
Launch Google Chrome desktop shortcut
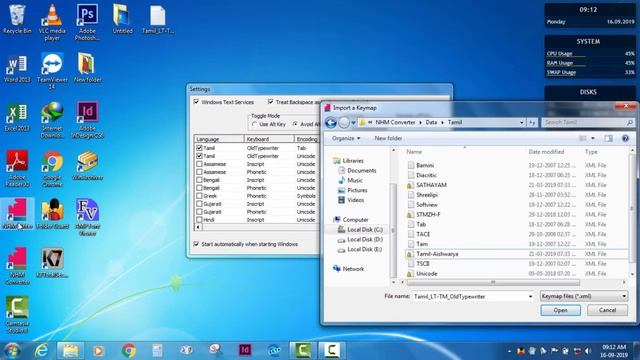coord(52,169)
